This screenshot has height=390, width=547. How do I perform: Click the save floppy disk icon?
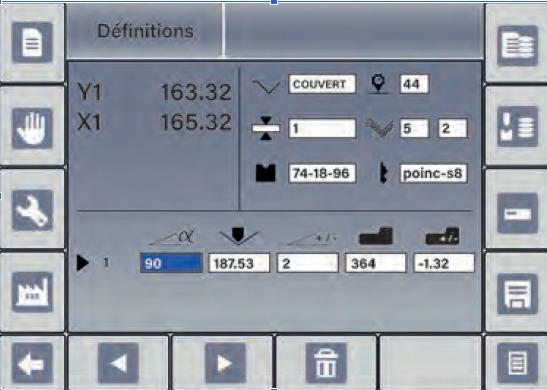click(517, 294)
